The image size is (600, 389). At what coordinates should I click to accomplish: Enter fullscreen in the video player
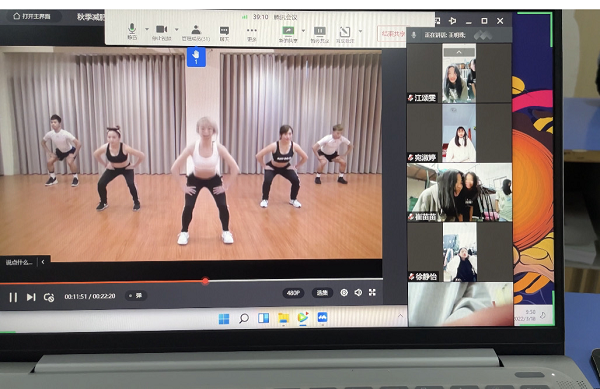click(372, 293)
